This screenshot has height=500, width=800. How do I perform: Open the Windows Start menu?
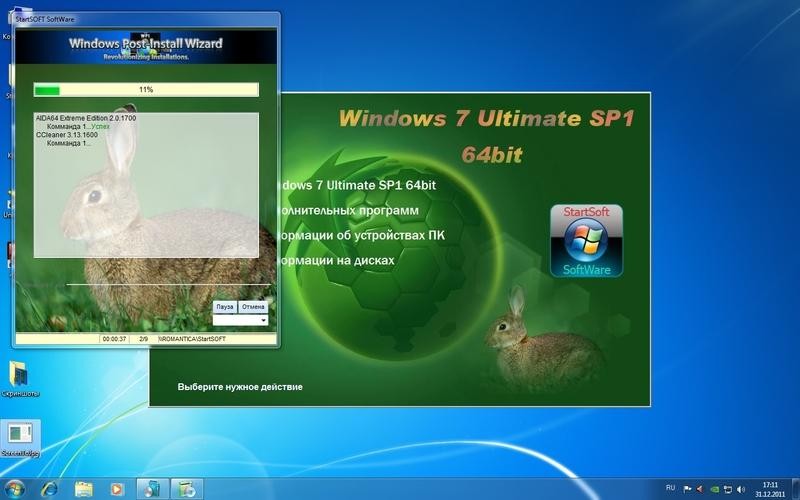pyautogui.click(x=14, y=489)
